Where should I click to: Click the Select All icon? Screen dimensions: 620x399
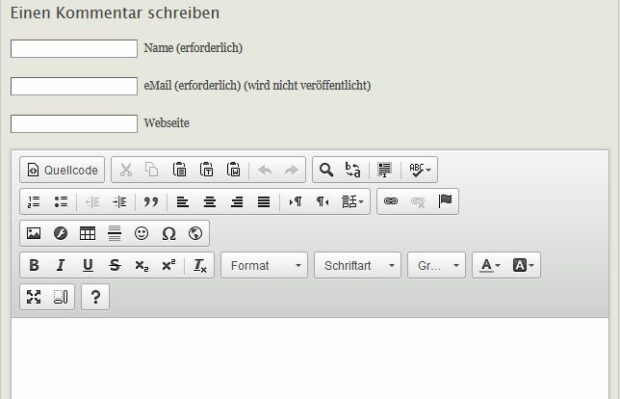pyautogui.click(x=384, y=170)
